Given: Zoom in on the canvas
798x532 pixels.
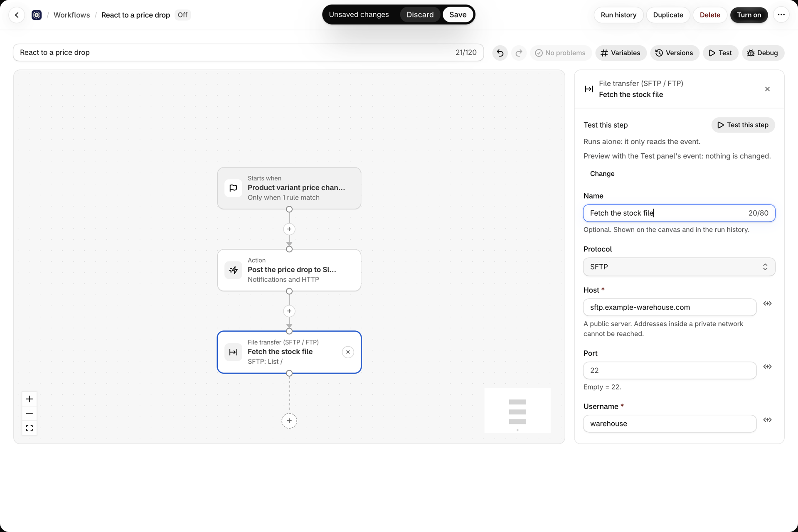Looking at the screenshot, I should [30, 399].
